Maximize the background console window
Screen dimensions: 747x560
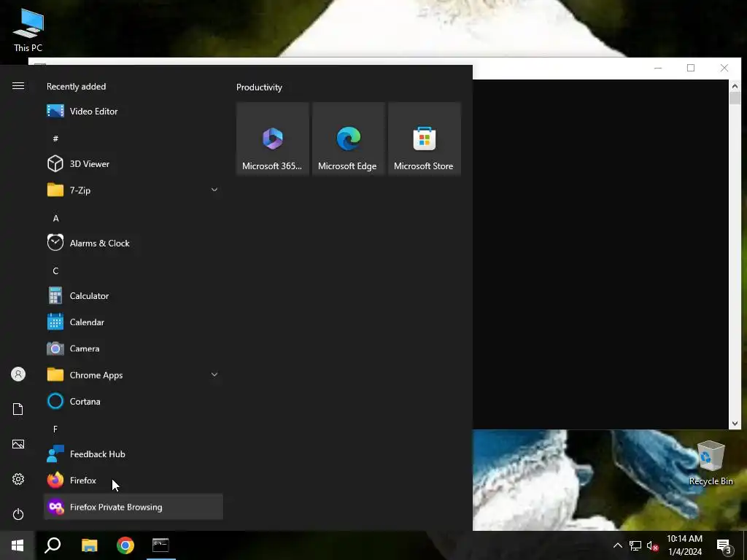(x=691, y=68)
